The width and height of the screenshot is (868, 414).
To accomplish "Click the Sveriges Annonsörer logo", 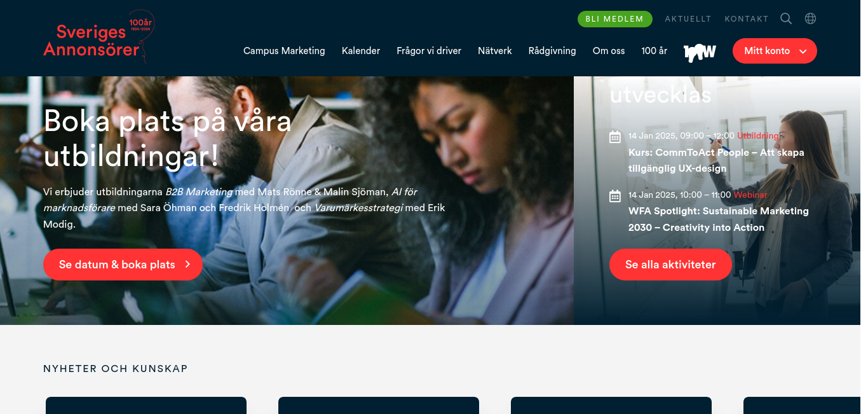I will click(98, 37).
